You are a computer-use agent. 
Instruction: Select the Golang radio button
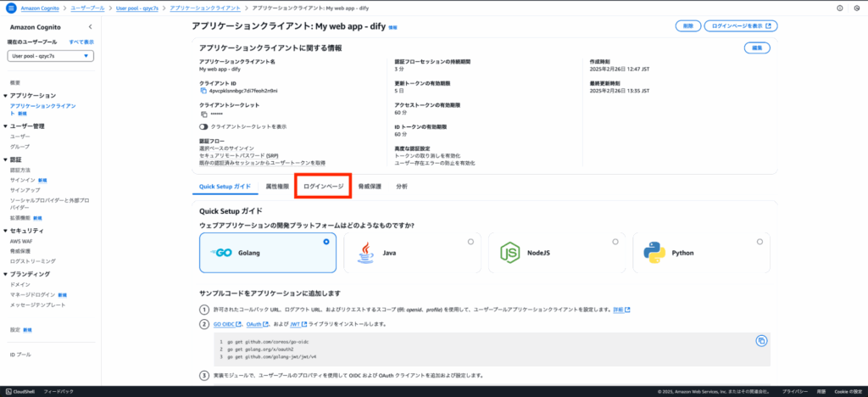coord(326,242)
